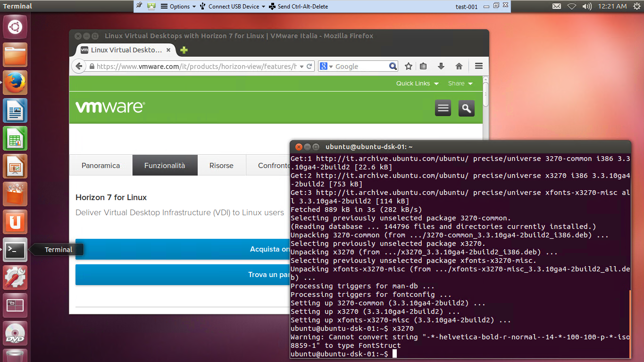Open Firefox hamburger menu

(478, 67)
